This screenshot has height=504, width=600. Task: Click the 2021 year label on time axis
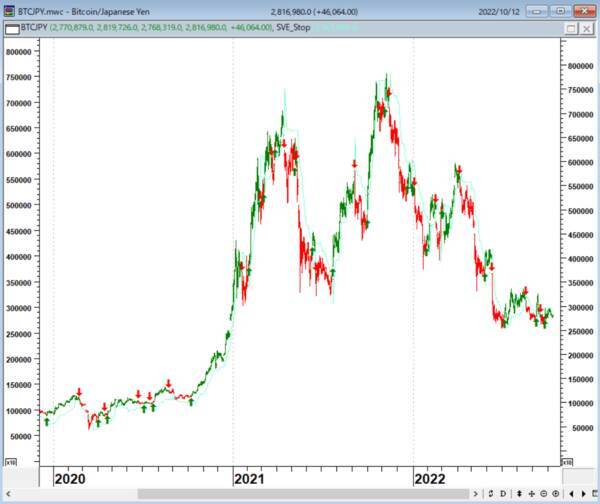[x=249, y=479]
